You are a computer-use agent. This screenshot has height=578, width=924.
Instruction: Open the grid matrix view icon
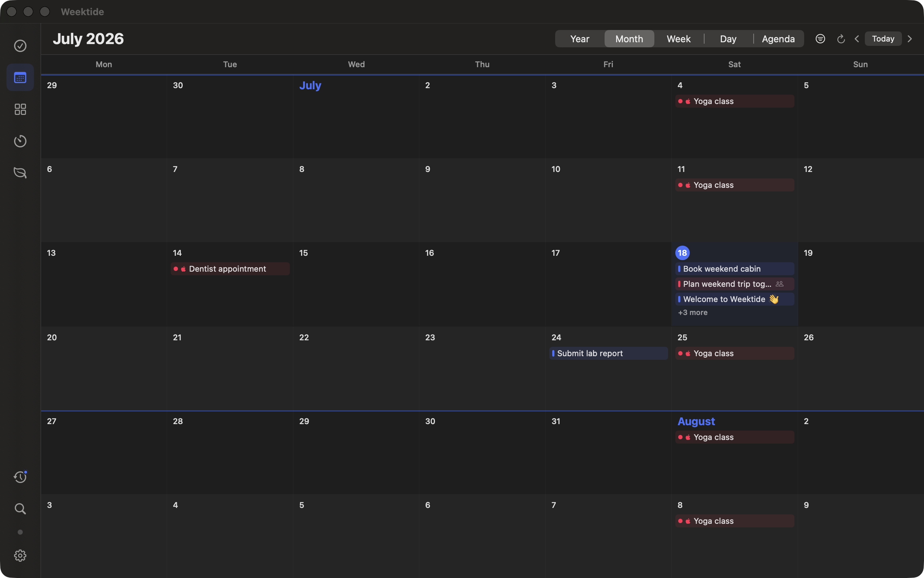20,109
